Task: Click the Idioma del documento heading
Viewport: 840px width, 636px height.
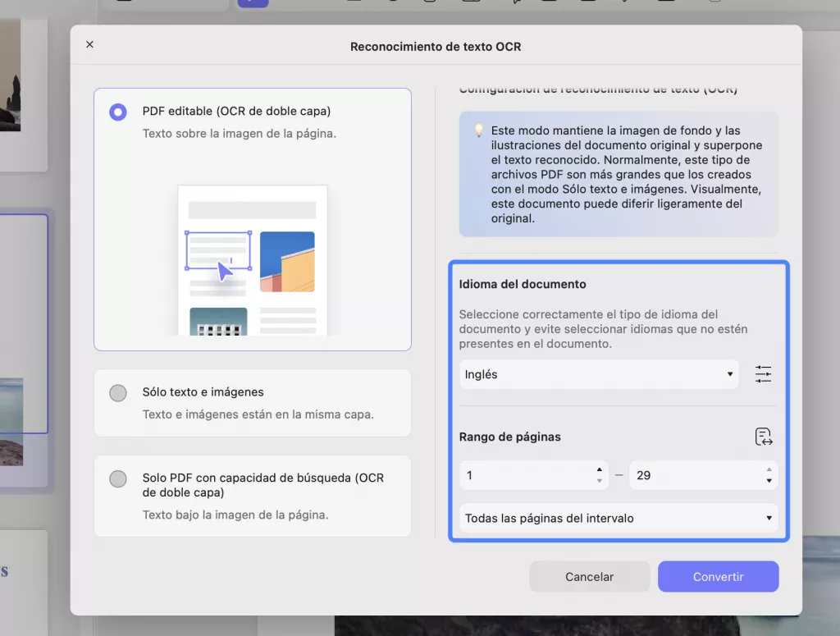Action: click(523, 284)
